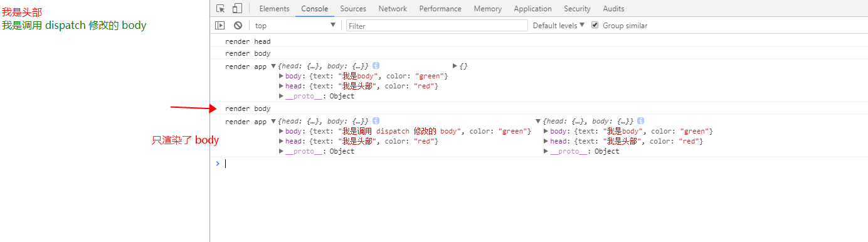
Task: Expand __proto__ under first logged object
Action: [282, 96]
